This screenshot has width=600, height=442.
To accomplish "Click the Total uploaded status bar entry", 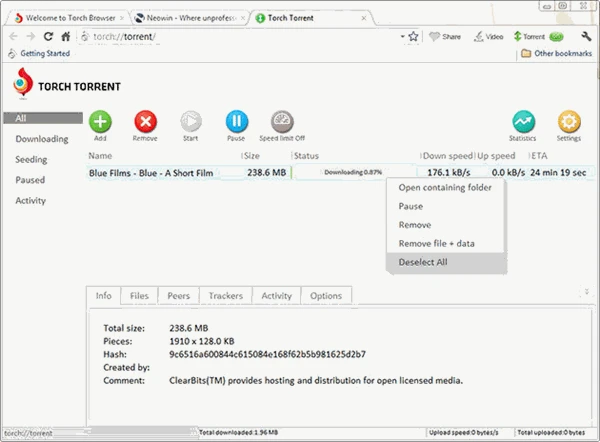I will tap(551, 432).
